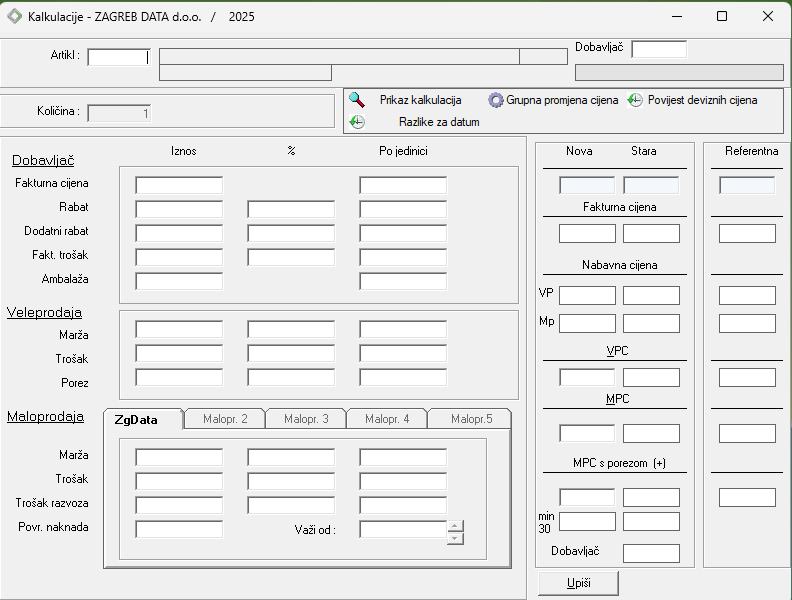The height and width of the screenshot is (600, 792).
Task: Click into the Artikl code input field
Action: 117,57
